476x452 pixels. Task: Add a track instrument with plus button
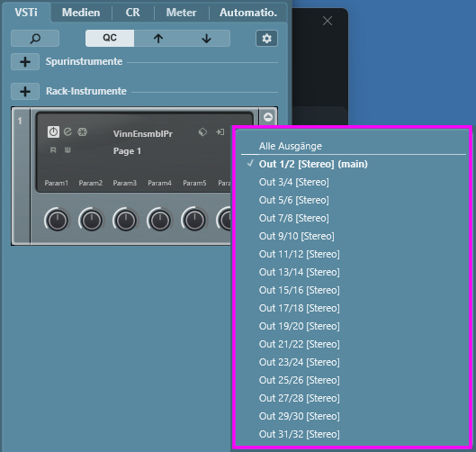pos(25,61)
